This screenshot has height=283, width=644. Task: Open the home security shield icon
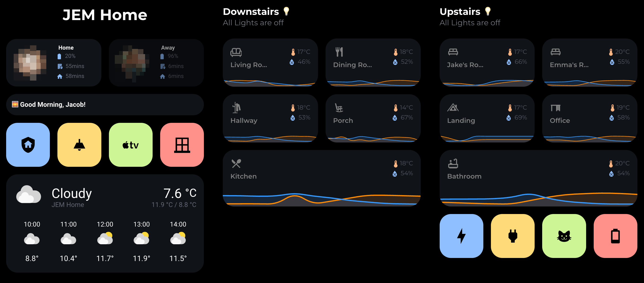coord(28,145)
